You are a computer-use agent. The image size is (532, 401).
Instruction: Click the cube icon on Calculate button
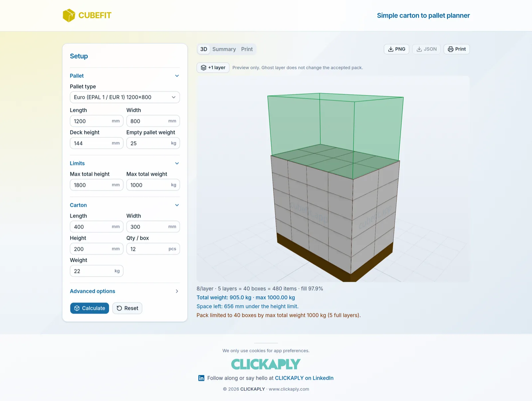[x=77, y=308]
